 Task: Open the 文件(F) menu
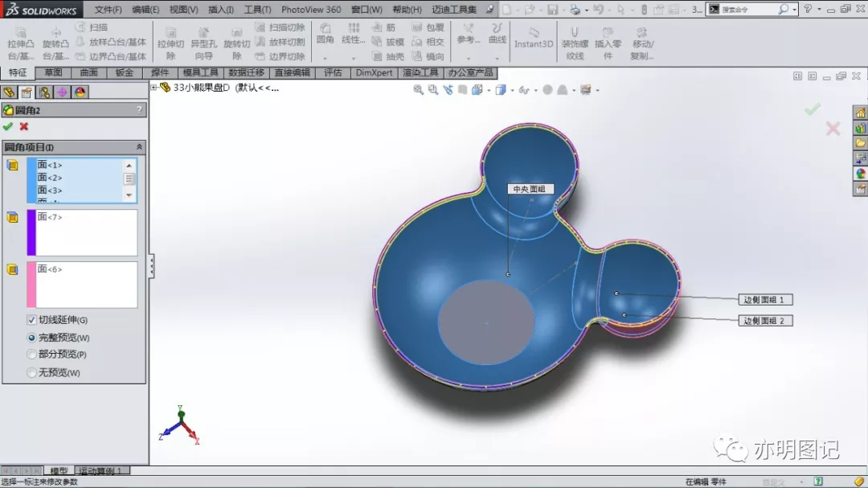coord(108,10)
